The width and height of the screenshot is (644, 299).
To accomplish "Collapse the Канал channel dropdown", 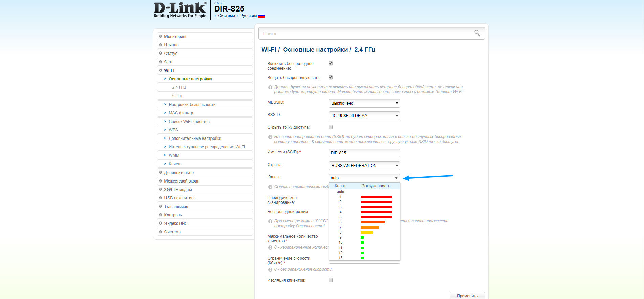I will (x=364, y=178).
